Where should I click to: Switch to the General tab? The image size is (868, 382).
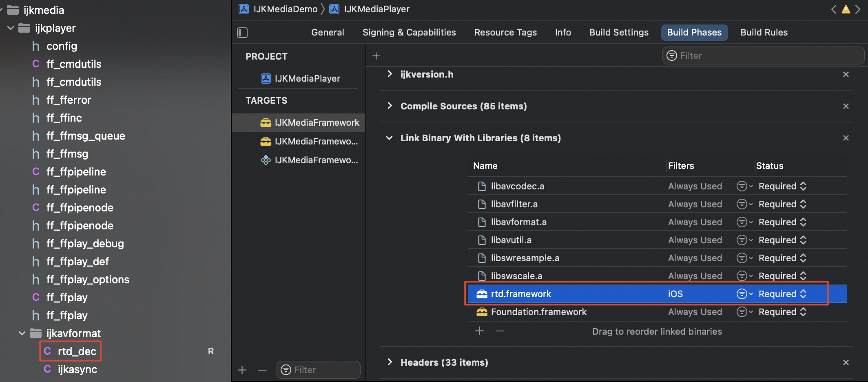pos(328,32)
